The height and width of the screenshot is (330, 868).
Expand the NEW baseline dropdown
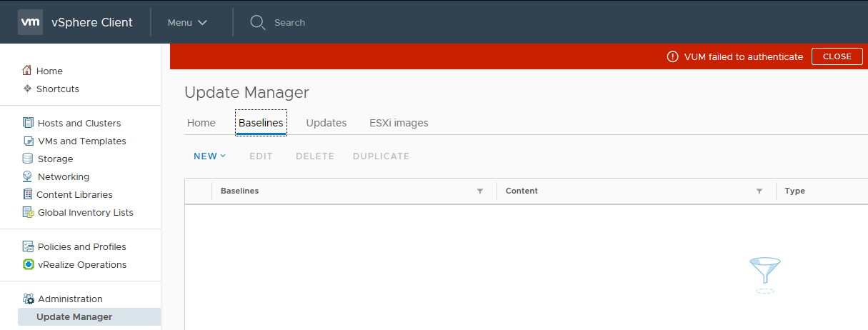[x=209, y=156]
